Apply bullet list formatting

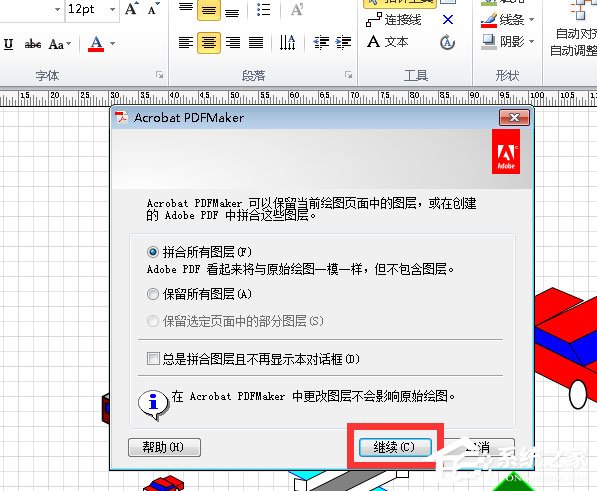coord(263,10)
